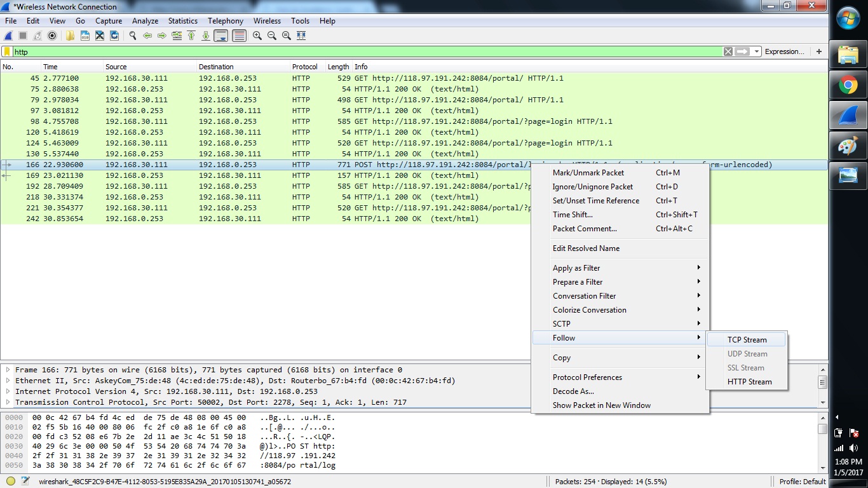
Task: Toggle packet list colorization
Action: click(x=239, y=36)
